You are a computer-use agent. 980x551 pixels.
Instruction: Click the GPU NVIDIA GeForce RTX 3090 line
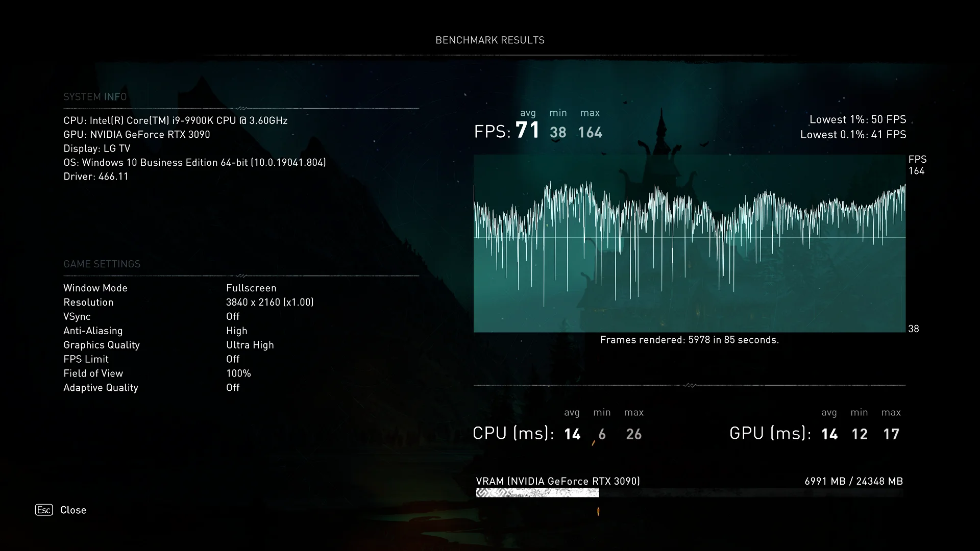tap(137, 135)
